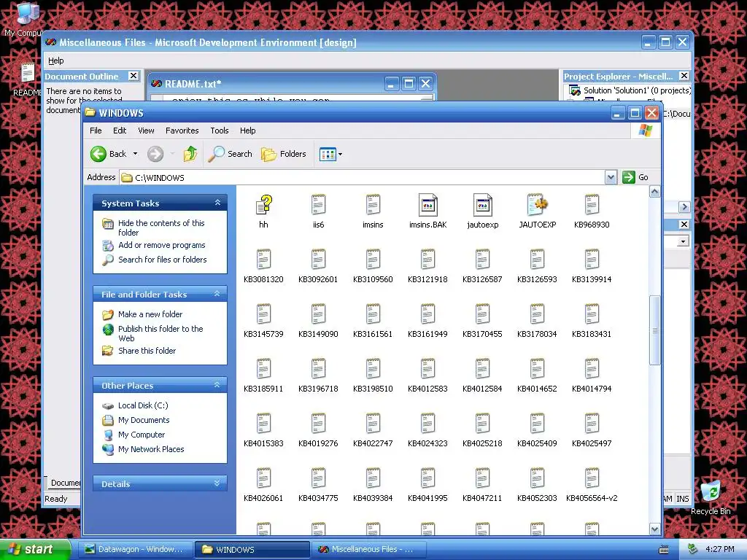The image size is (747, 560).
Task: Select the KB3161949 file icon
Action: click(x=427, y=315)
